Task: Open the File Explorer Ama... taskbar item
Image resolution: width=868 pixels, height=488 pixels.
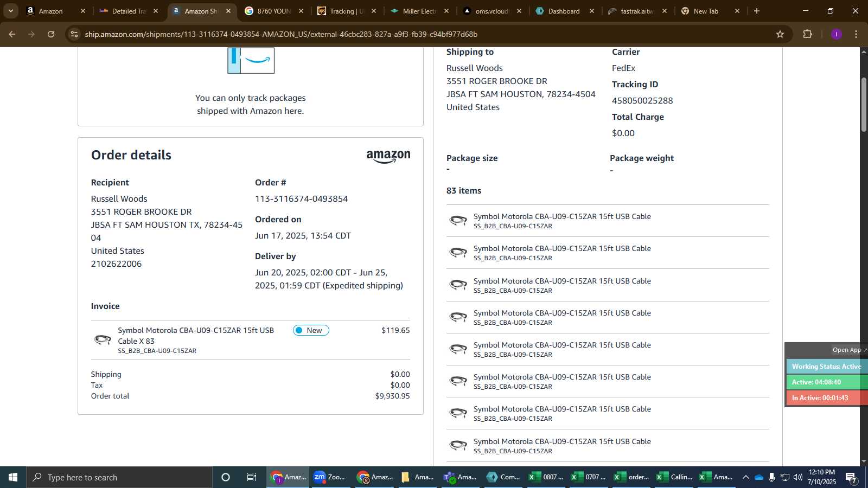Action: click(417, 477)
